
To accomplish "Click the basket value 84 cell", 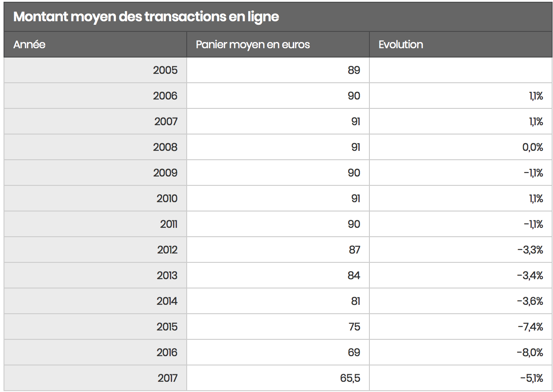I will 278,275.
